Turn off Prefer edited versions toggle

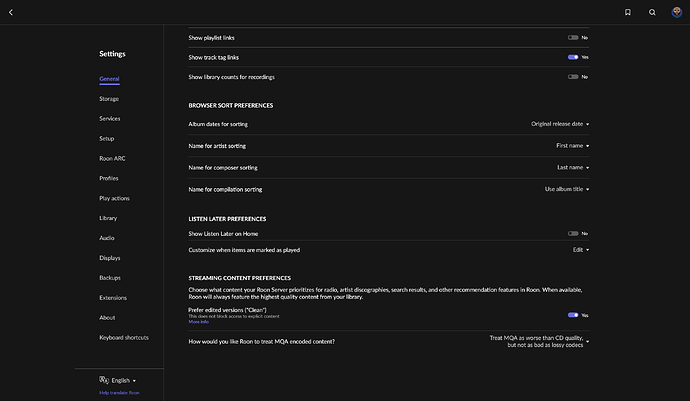click(573, 315)
